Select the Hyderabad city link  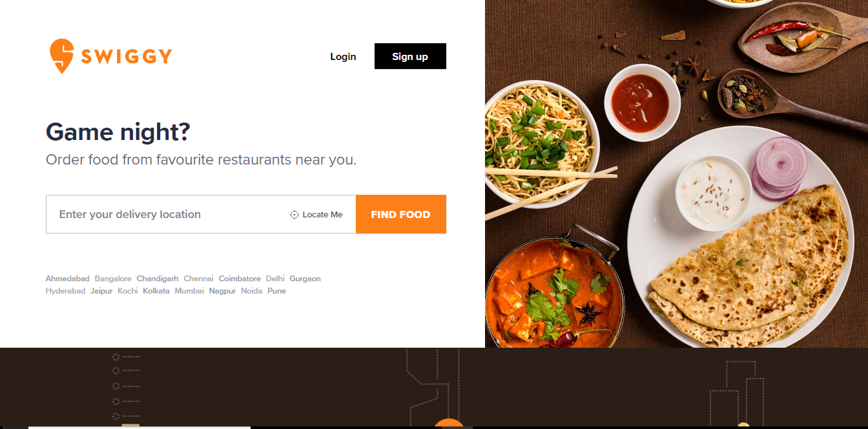[65, 291]
